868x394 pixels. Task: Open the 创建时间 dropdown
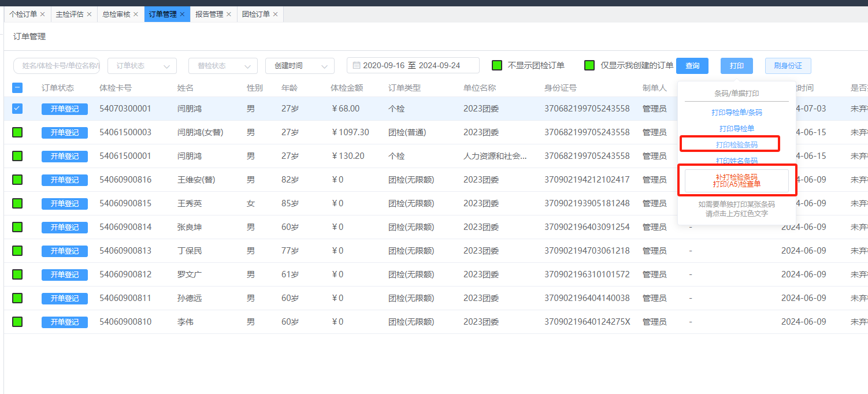point(300,66)
